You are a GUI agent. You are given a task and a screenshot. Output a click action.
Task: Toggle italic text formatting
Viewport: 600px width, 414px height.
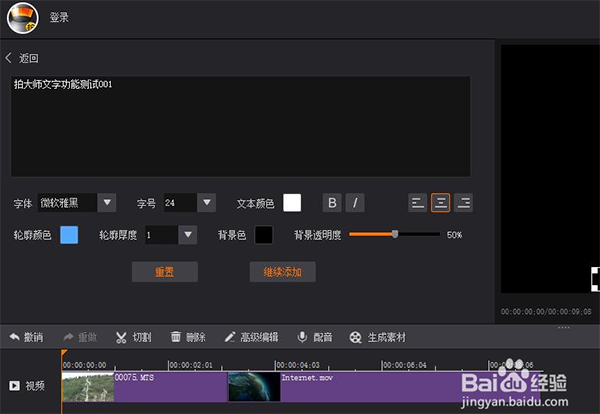click(355, 203)
